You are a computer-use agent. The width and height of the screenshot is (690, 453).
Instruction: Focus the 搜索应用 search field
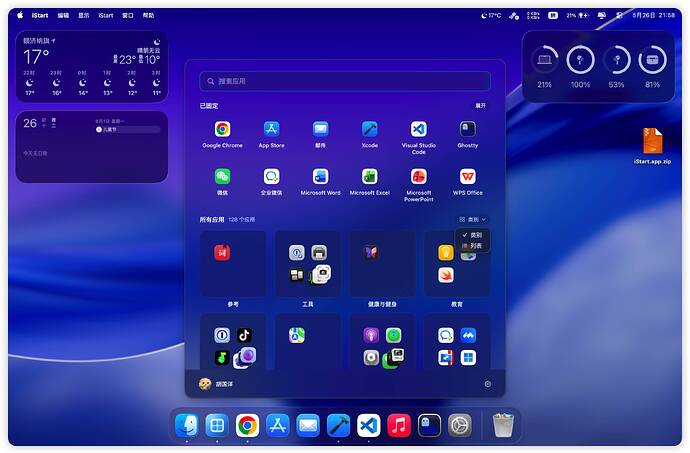click(x=345, y=81)
